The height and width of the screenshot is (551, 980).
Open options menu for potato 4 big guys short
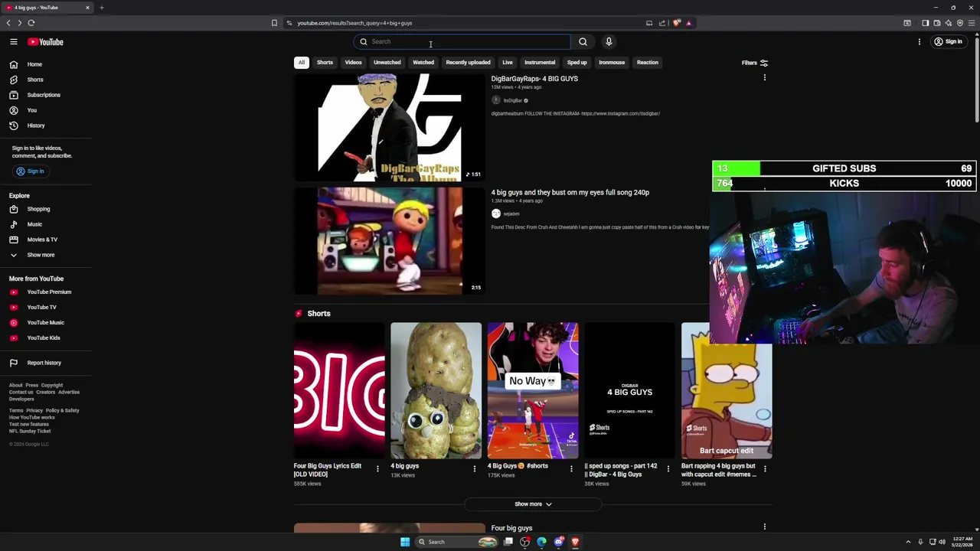(474, 468)
